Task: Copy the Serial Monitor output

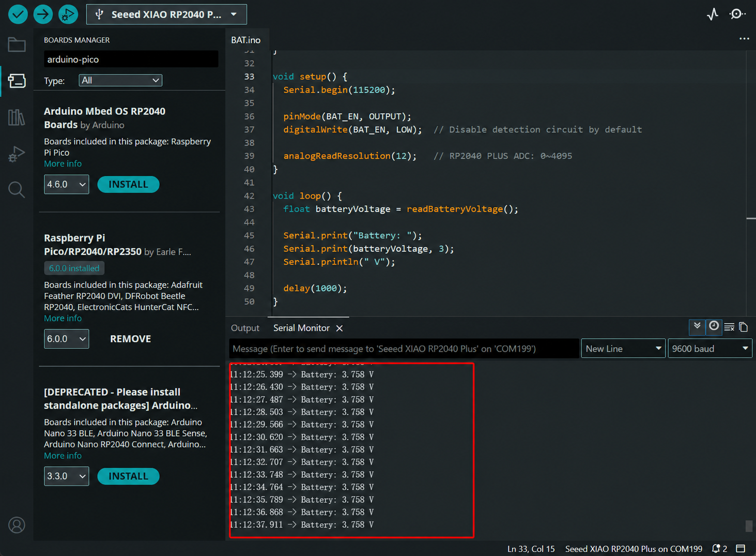Action: (744, 327)
